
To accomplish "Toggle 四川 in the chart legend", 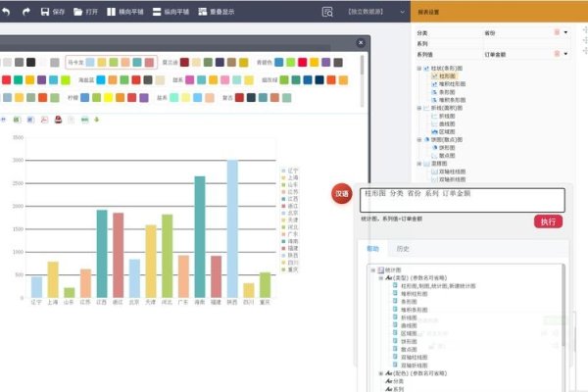I will [x=290, y=263].
